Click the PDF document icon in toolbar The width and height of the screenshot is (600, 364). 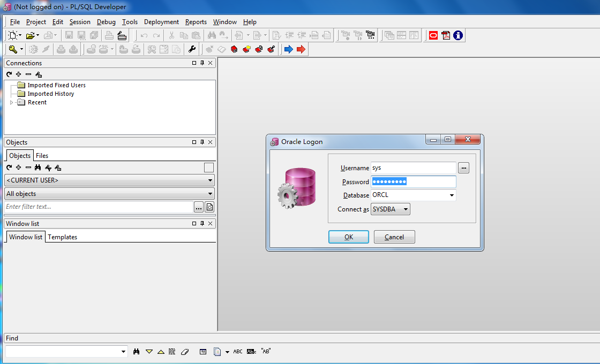coord(446,35)
